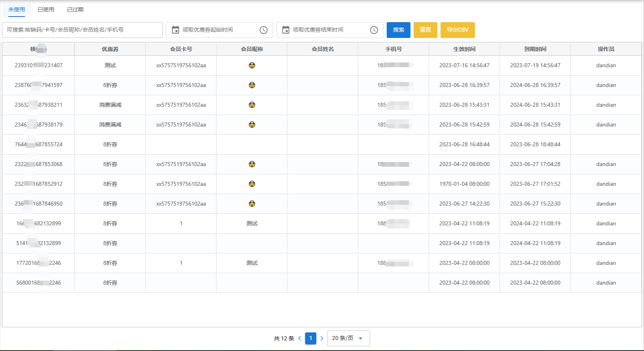Image resolution: width=644 pixels, height=351 pixels.
Task: Focus 领取优惠券结束时间 date field
Action: tap(330, 30)
